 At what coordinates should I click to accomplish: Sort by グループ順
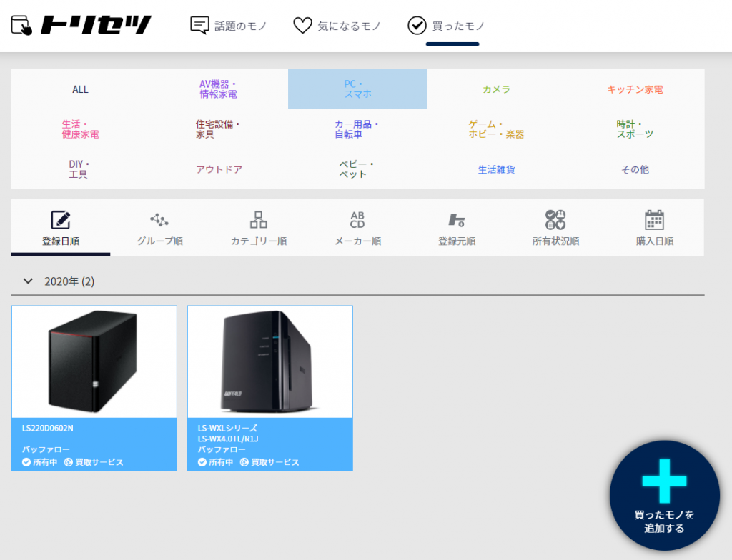(159, 228)
